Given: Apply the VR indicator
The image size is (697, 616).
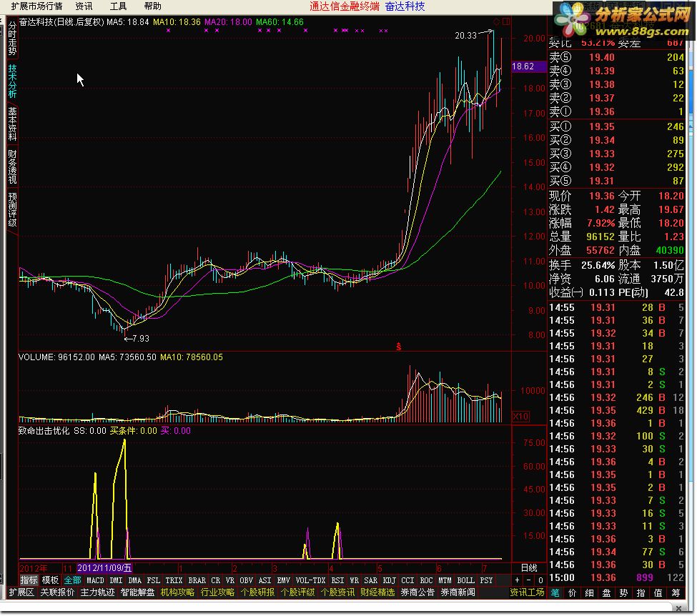Looking at the screenshot, I should tap(229, 580).
